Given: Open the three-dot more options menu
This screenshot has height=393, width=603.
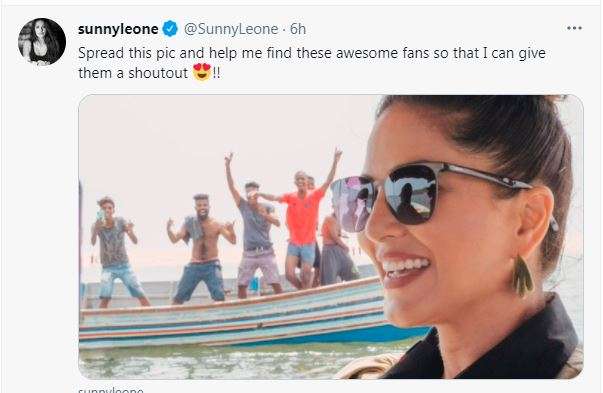Looking at the screenshot, I should pyautogui.click(x=574, y=28).
